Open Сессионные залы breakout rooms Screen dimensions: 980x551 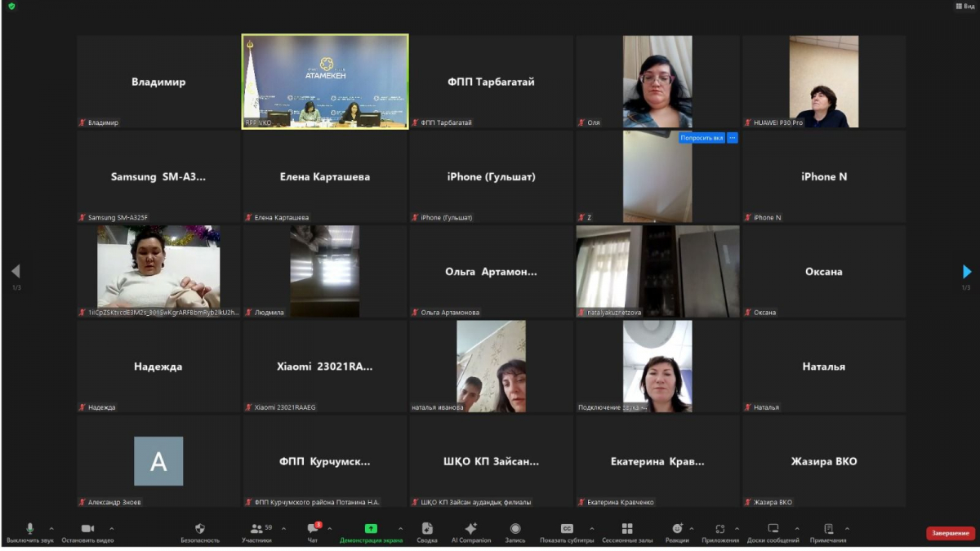(627, 533)
